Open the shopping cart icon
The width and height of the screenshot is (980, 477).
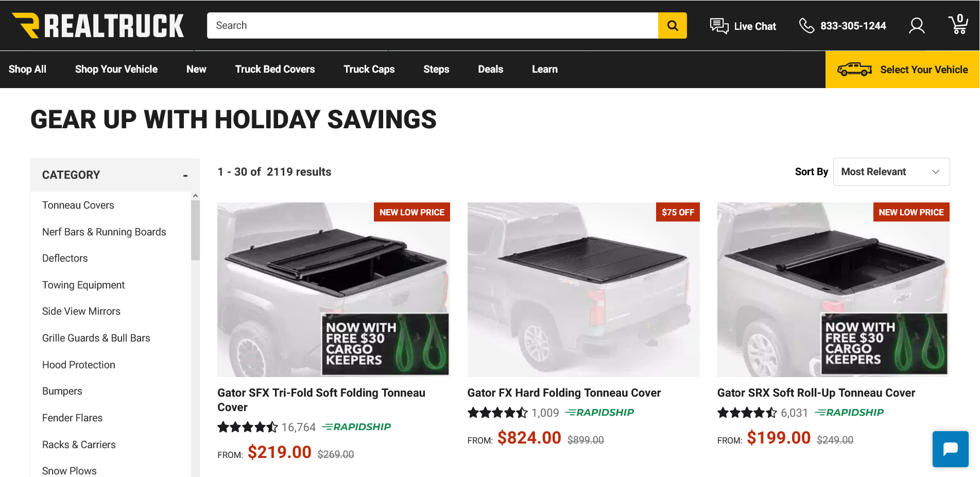click(958, 25)
